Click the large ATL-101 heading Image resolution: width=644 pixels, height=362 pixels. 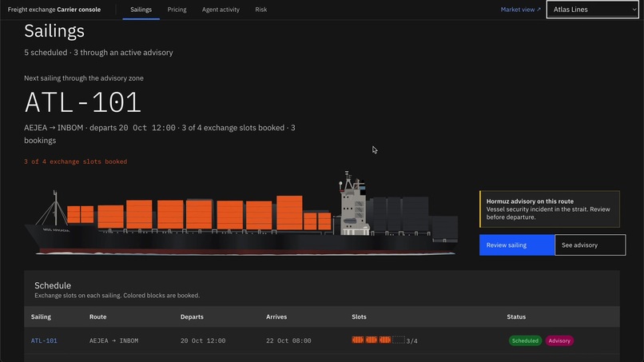83,102
